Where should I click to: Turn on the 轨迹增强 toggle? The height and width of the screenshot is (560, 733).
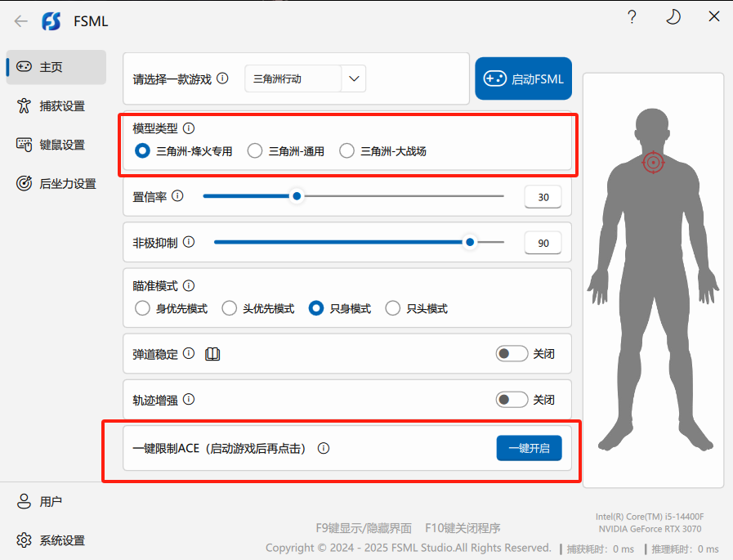coord(512,400)
